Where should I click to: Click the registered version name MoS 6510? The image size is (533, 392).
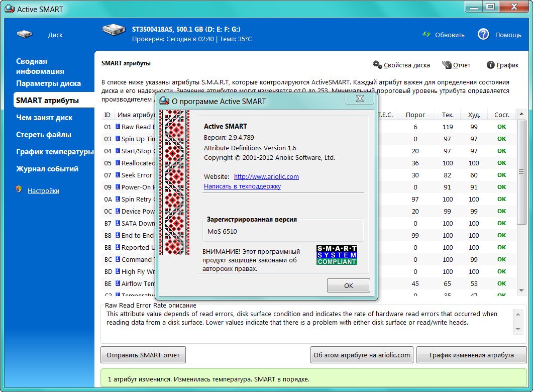(x=223, y=232)
